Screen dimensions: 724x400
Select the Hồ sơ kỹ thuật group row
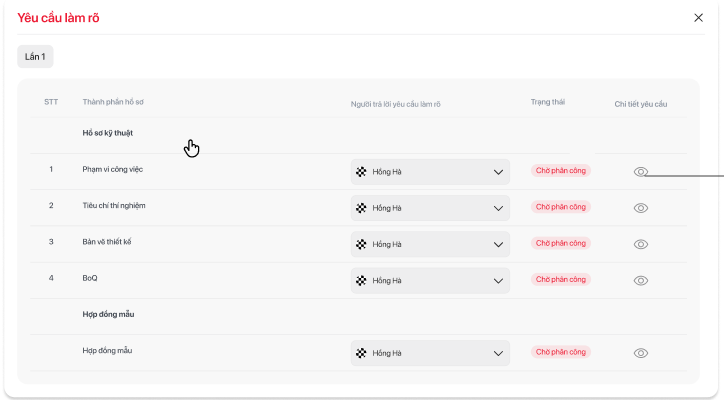(108, 133)
